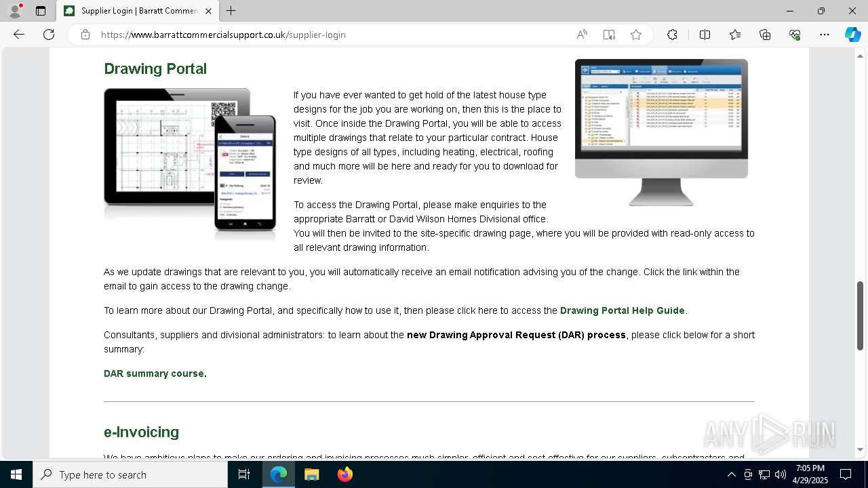Add page to favorites with the star icon
This screenshot has height=488, width=868.
[x=636, y=35]
